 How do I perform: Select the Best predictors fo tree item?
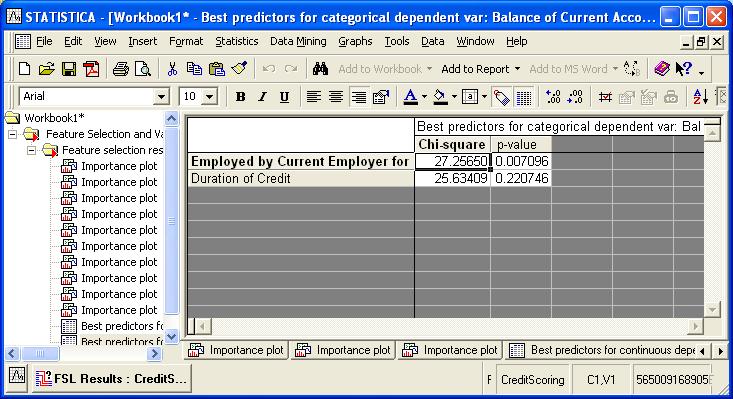click(x=122, y=326)
